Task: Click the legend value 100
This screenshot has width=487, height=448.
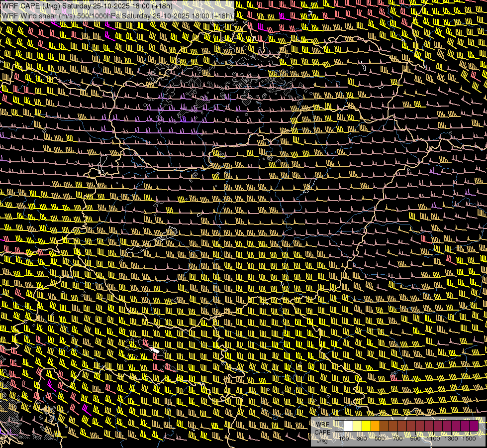Action: (x=344, y=439)
